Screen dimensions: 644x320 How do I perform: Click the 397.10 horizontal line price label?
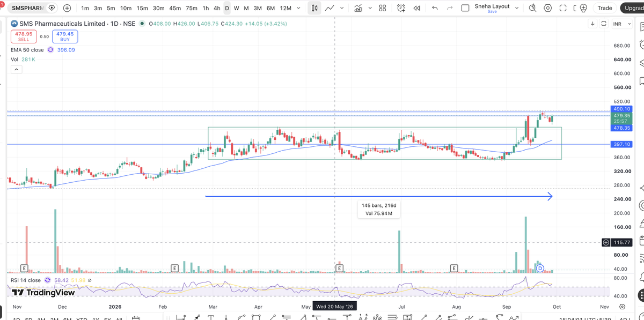(x=621, y=144)
